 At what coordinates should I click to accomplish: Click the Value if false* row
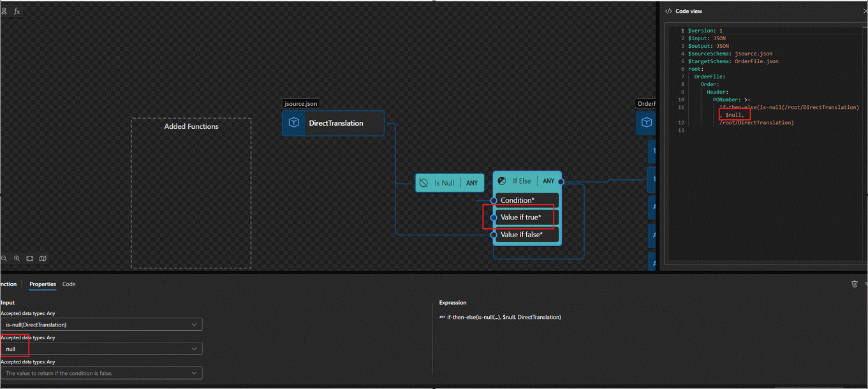tap(527, 235)
